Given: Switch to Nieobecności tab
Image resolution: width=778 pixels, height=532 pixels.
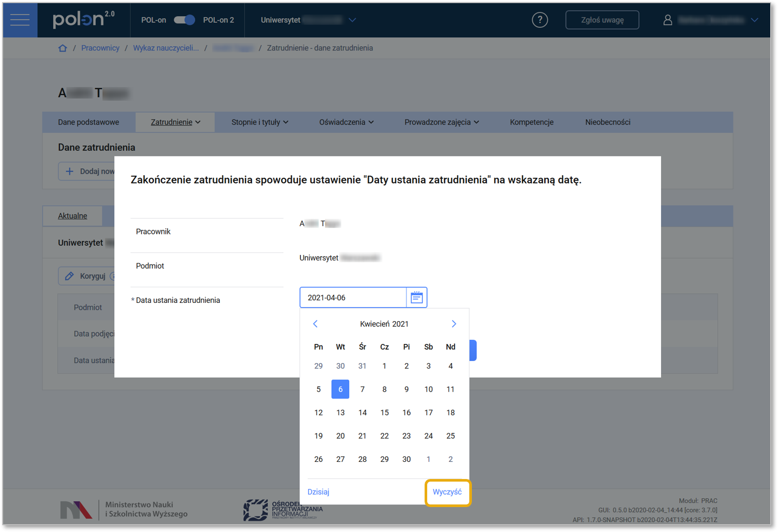Looking at the screenshot, I should [x=608, y=122].
